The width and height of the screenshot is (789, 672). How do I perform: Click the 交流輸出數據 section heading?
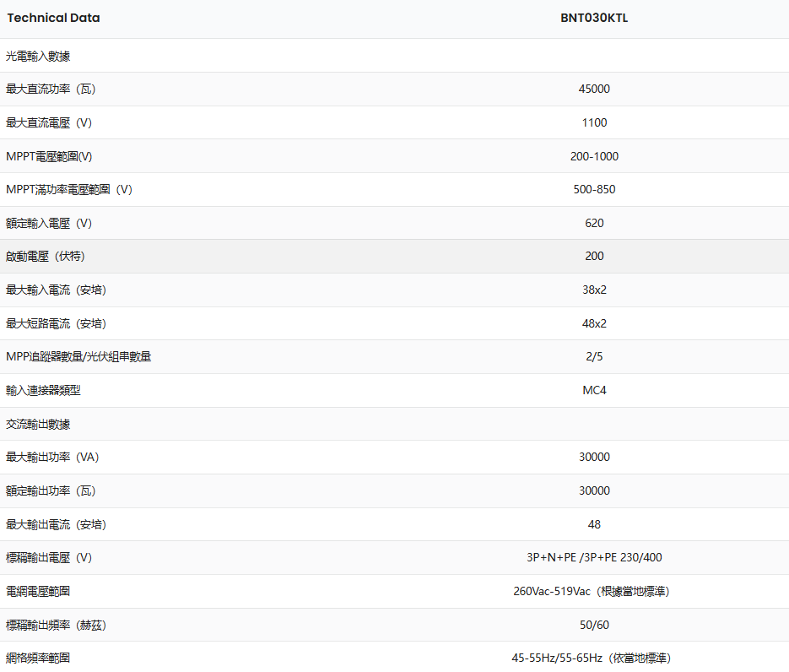pyautogui.click(x=38, y=424)
